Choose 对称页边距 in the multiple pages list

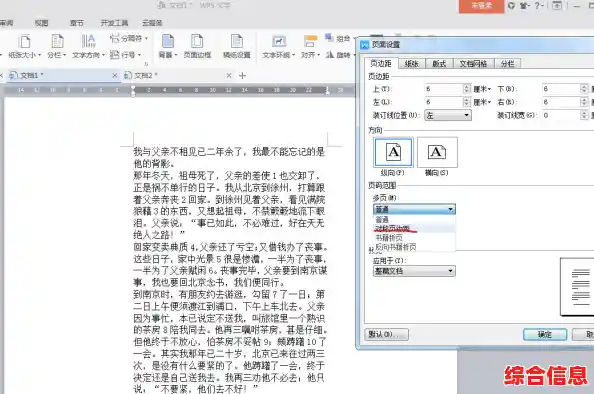point(414,228)
